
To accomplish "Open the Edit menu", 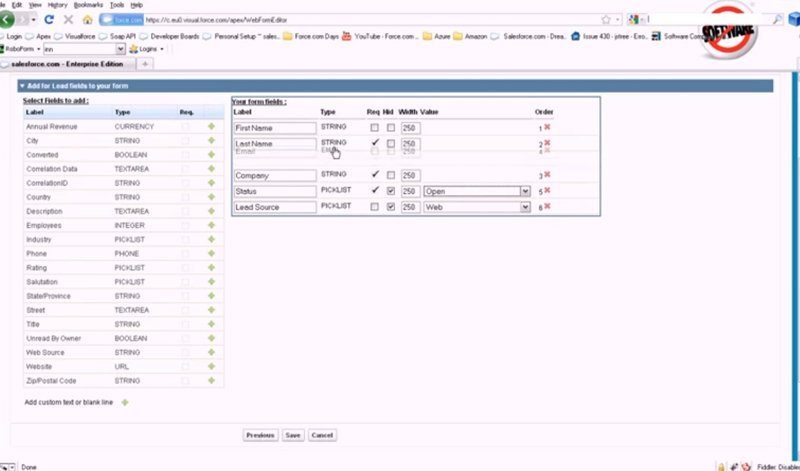I will click(x=17, y=5).
